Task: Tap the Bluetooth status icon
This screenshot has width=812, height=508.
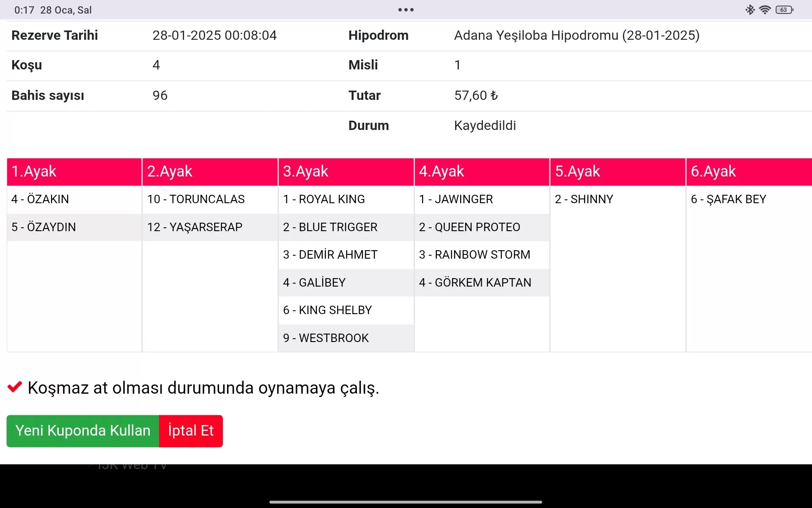Action: (750, 10)
